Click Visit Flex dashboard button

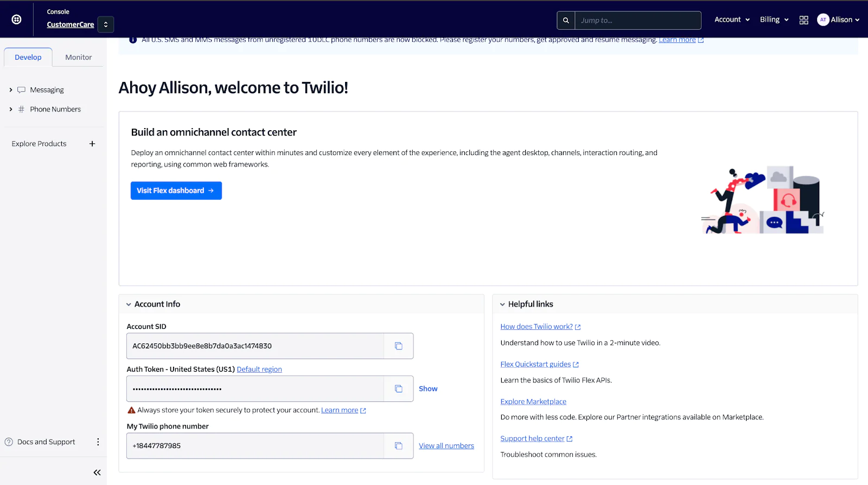[x=176, y=190]
